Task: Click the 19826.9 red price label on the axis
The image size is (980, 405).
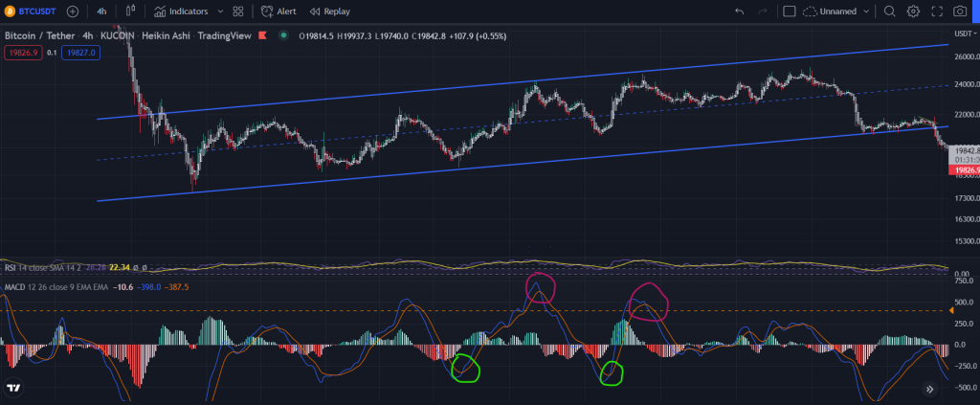Action: [963, 170]
